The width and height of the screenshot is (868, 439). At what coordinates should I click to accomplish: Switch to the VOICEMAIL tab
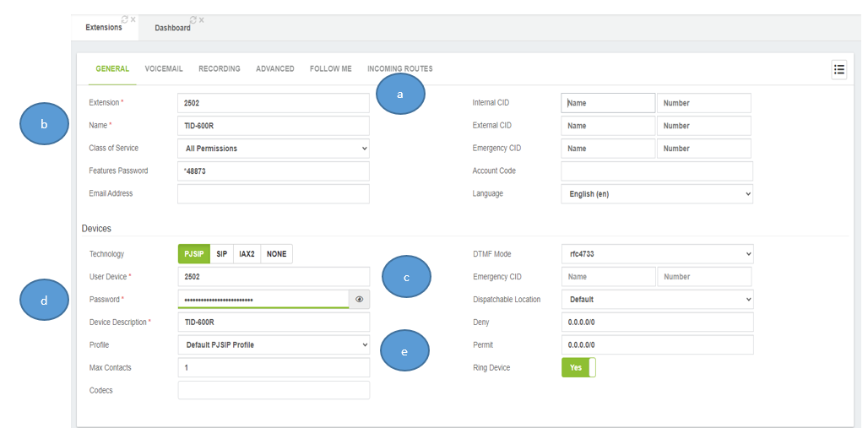point(164,68)
